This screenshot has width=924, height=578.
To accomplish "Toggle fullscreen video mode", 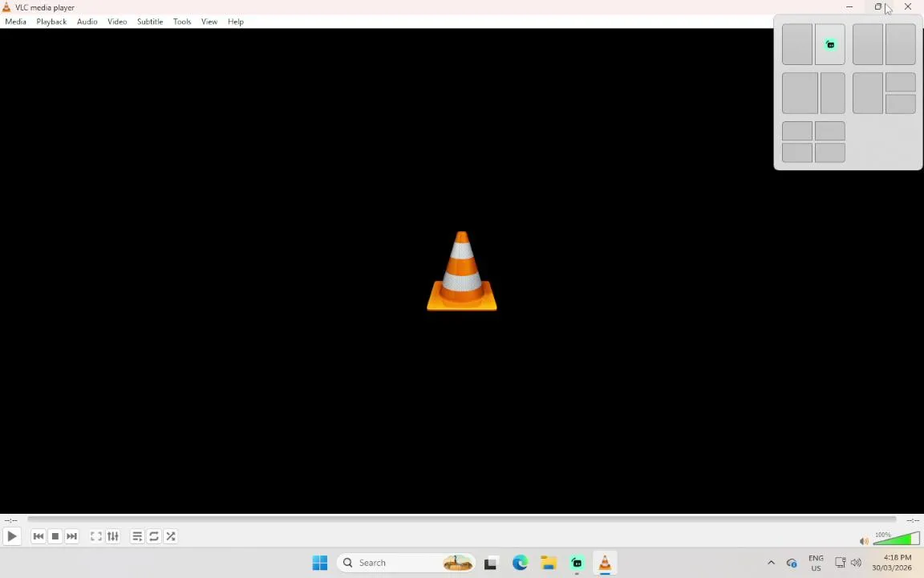I will coord(96,537).
